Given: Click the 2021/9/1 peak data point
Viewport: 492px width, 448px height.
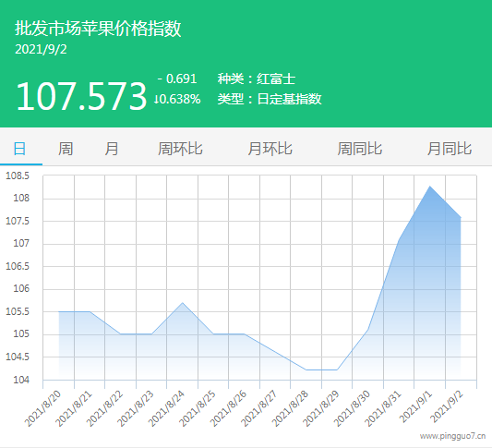Looking at the screenshot, I should [429, 187].
